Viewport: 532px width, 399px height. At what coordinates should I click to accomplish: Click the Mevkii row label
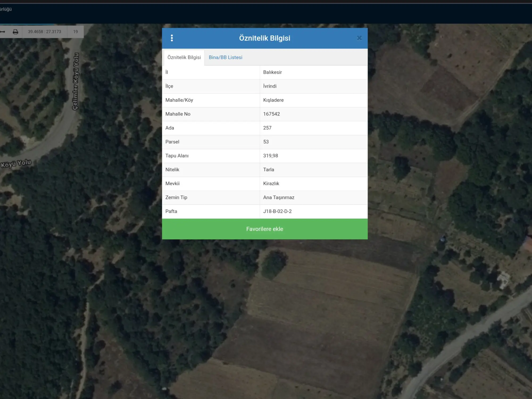click(x=172, y=183)
